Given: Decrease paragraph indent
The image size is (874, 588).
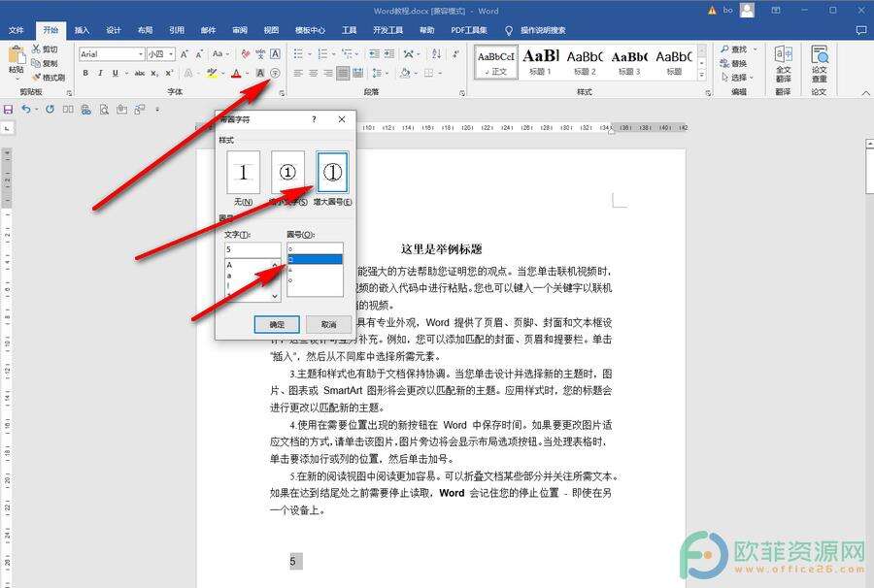Looking at the screenshot, I should [x=374, y=54].
